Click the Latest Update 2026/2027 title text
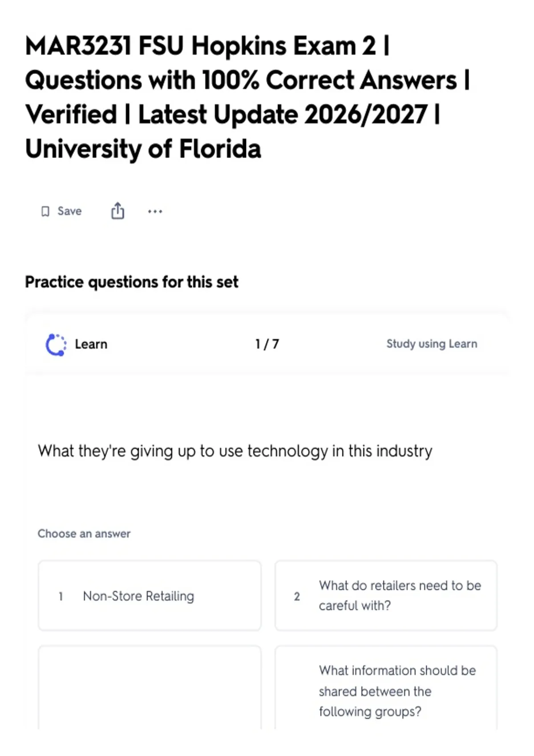 283,115
